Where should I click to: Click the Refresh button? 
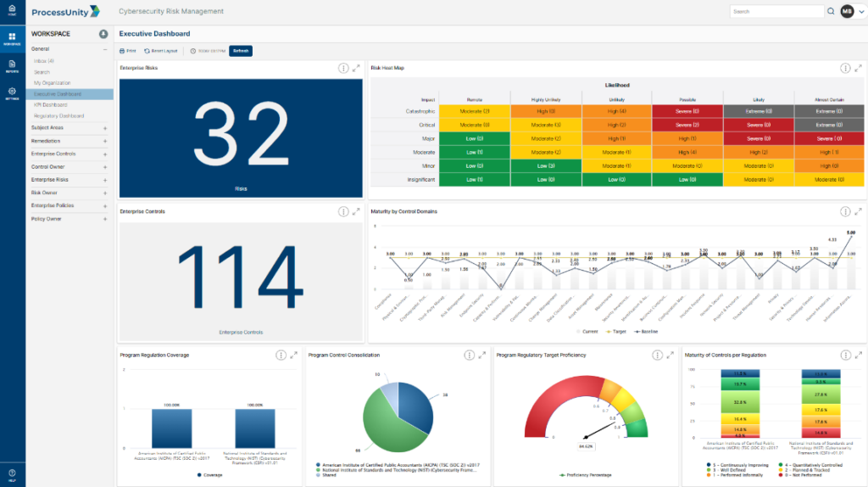coord(241,51)
